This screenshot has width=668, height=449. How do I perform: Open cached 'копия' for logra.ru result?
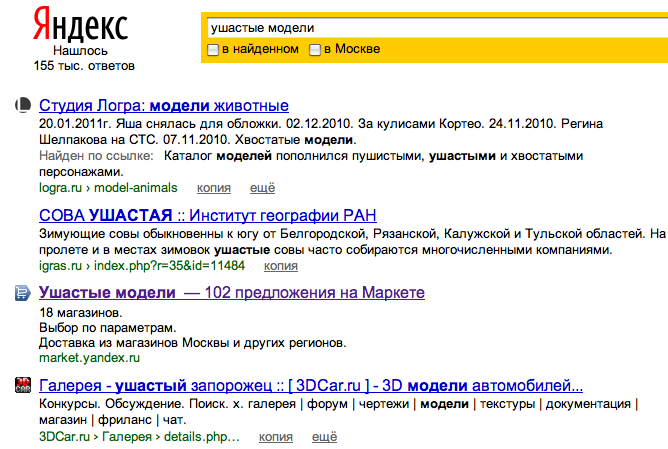point(214,188)
